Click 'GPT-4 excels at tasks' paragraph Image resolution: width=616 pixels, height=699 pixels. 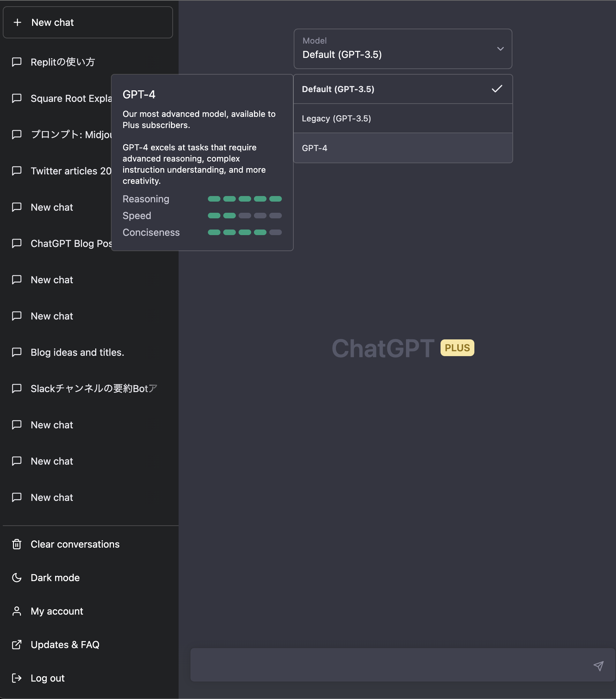point(194,164)
